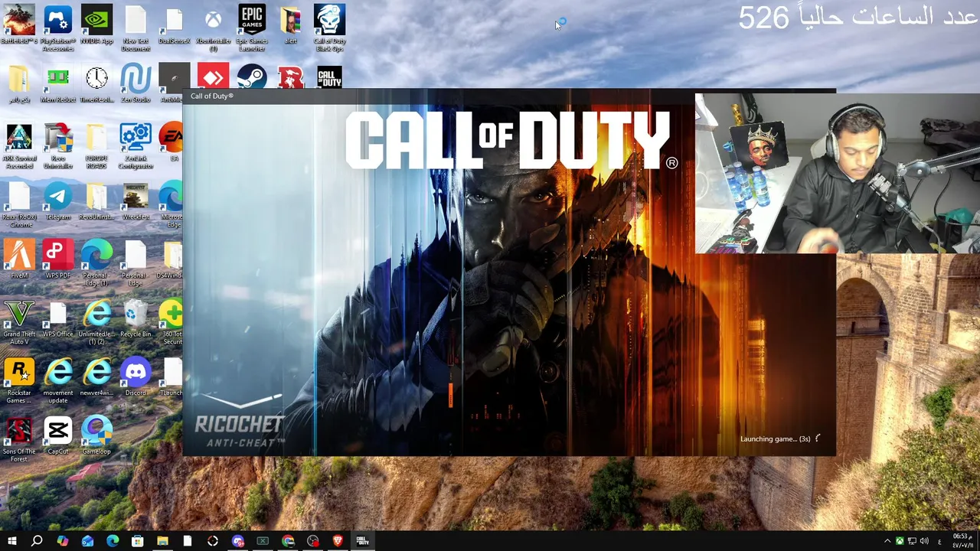
Task: Open the CapCut desktop shortcut
Action: 57,436
